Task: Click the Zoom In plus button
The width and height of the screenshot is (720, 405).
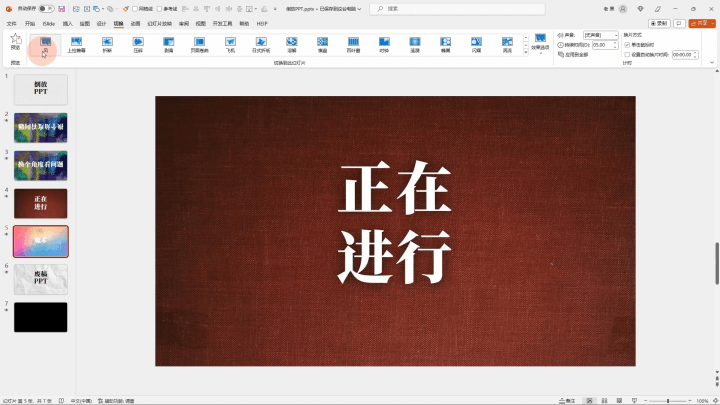Action: pos(689,401)
